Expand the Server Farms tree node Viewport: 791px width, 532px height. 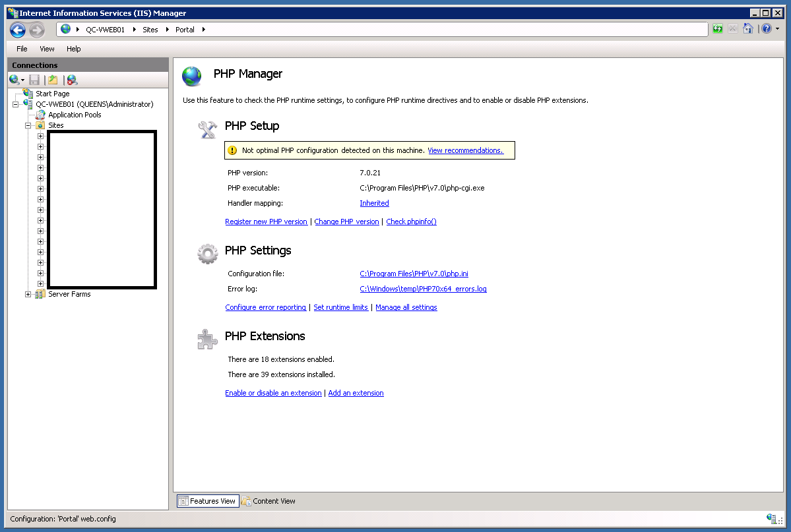(28, 295)
